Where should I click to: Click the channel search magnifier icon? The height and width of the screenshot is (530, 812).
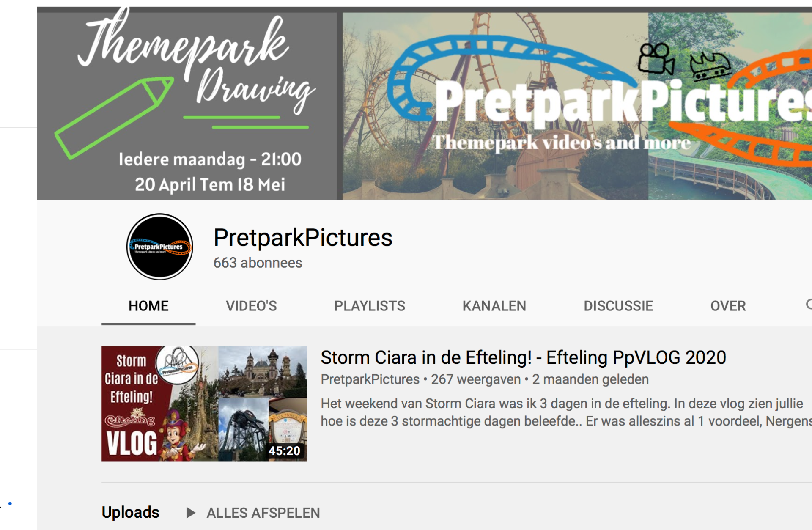[809, 305]
